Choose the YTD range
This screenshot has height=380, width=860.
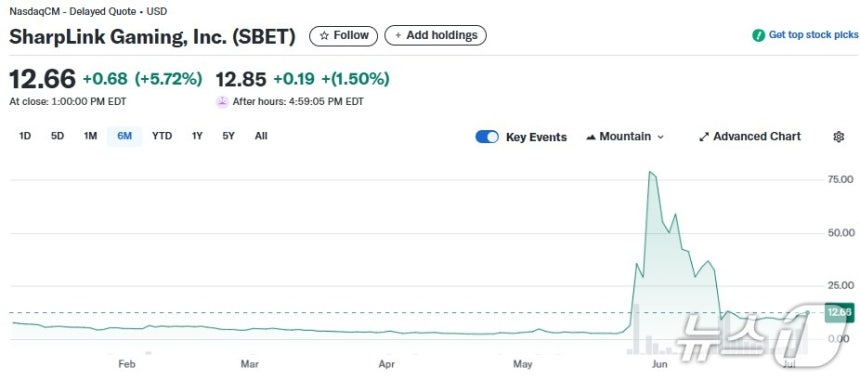pyautogui.click(x=162, y=136)
